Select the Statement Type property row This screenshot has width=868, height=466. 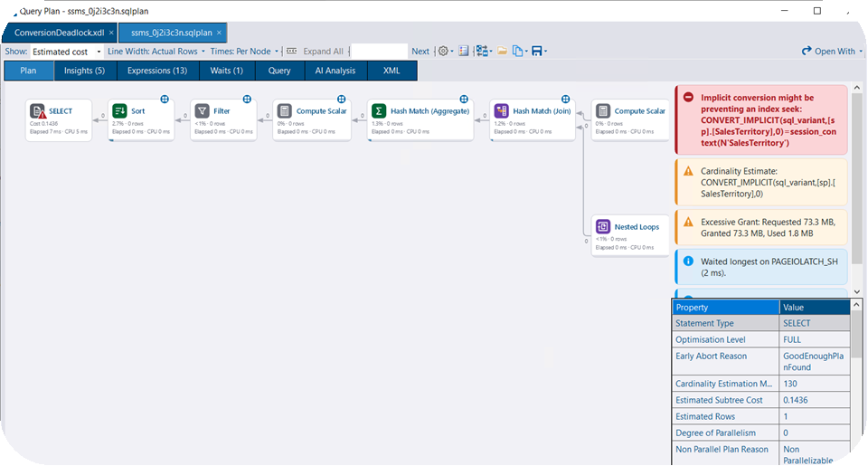click(761, 323)
